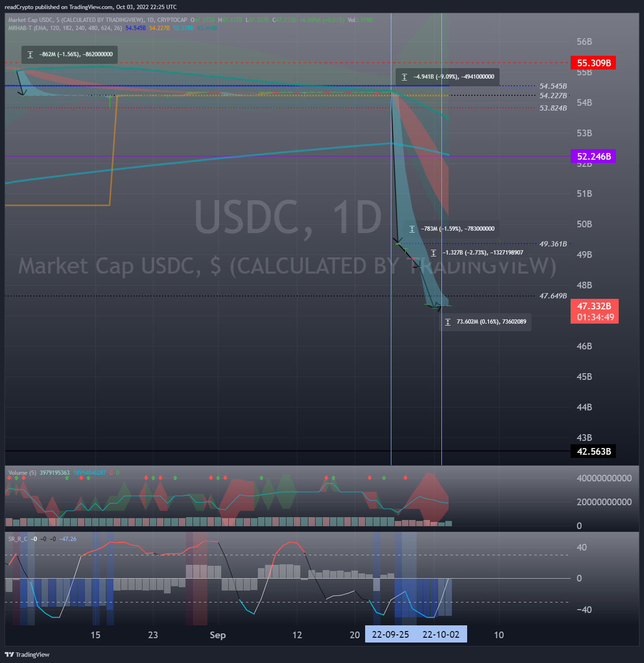Select the -1.327B (-2.73%) measurement text
The image size is (644, 663).
[483, 253]
